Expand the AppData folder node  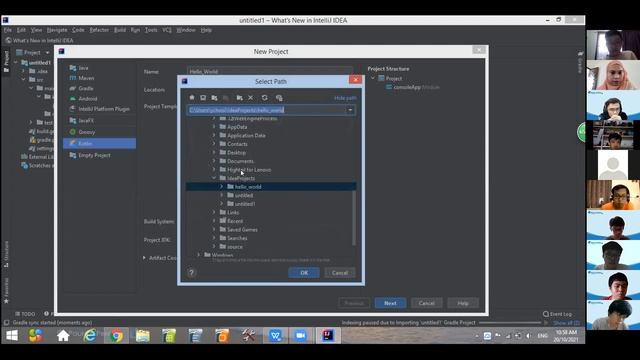(214, 127)
